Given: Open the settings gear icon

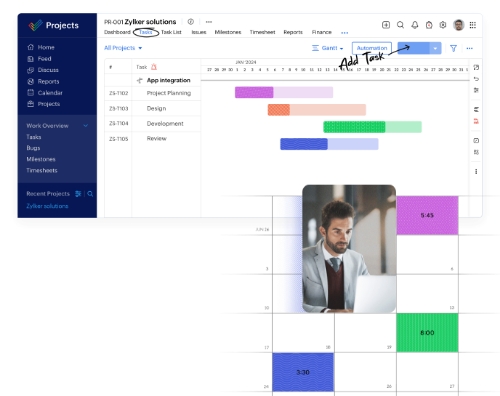Looking at the screenshot, I should point(443,25).
